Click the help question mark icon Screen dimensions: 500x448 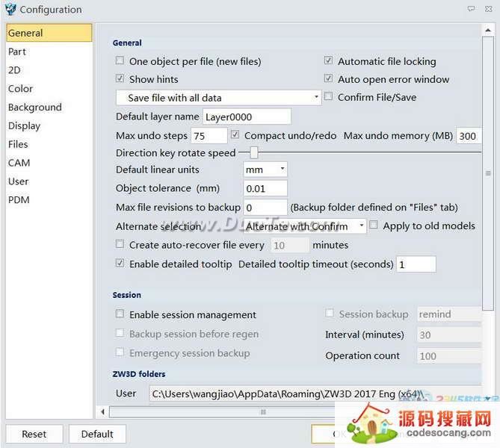[471, 10]
